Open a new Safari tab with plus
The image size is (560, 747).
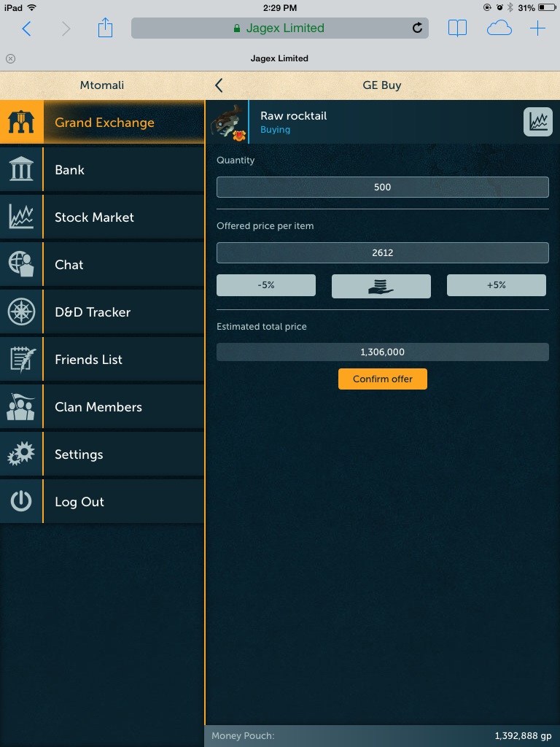point(537,28)
